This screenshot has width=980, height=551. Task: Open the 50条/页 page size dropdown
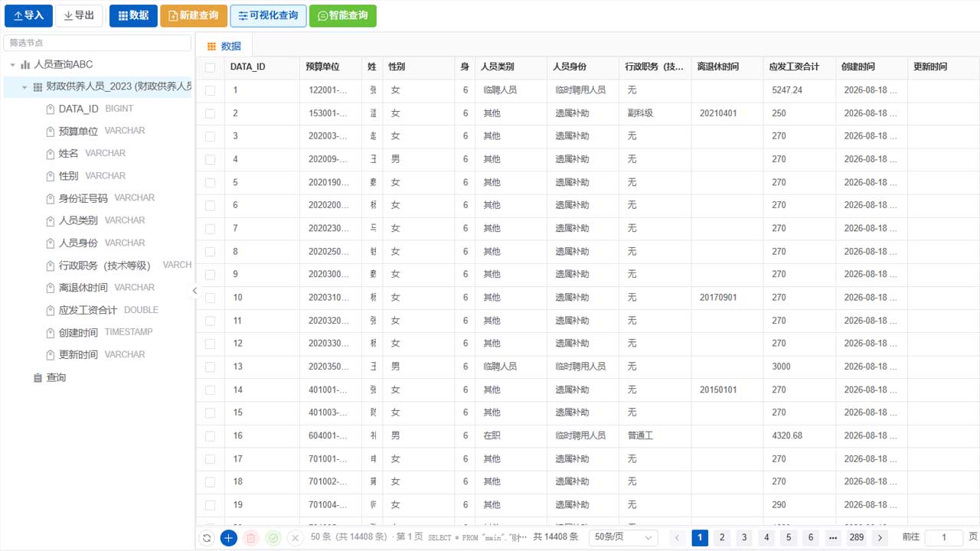click(623, 537)
